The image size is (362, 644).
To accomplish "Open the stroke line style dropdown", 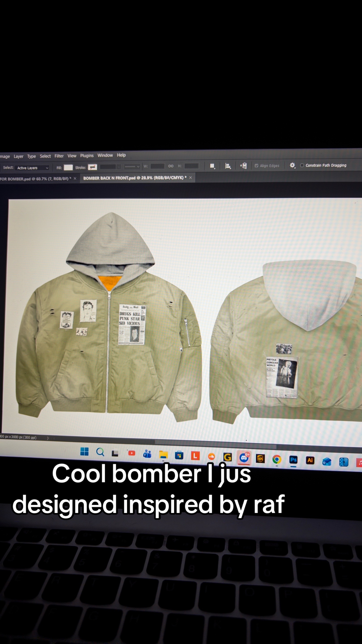I will 132,166.
